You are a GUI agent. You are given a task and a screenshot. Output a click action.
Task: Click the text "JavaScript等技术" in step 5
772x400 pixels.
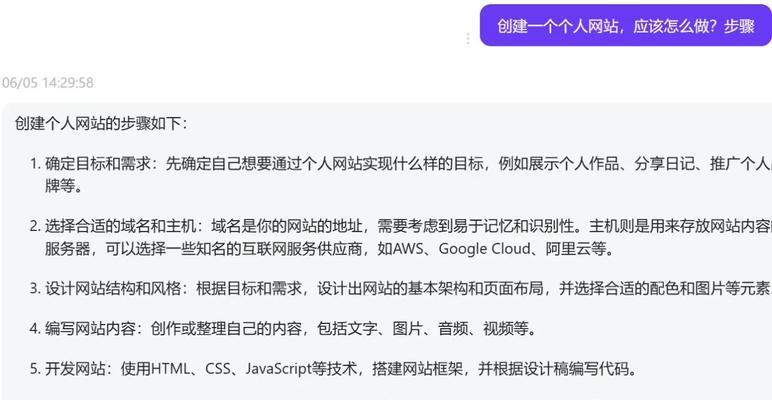pyautogui.click(x=301, y=368)
